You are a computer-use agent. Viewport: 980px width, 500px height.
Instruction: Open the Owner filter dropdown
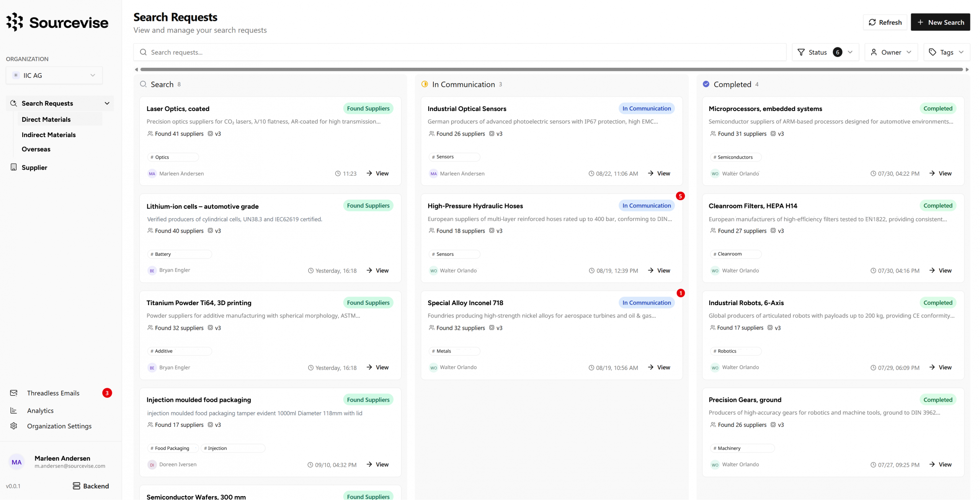point(891,52)
